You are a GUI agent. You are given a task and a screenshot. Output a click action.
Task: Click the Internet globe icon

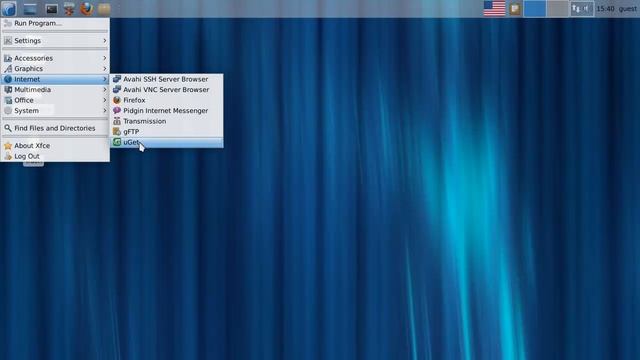pos(8,79)
